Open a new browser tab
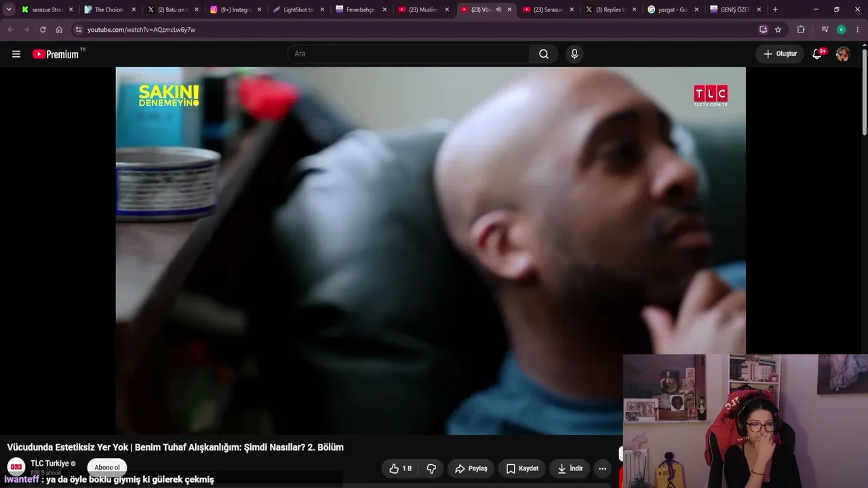Image resolution: width=868 pixels, height=488 pixels. pyautogui.click(x=775, y=9)
